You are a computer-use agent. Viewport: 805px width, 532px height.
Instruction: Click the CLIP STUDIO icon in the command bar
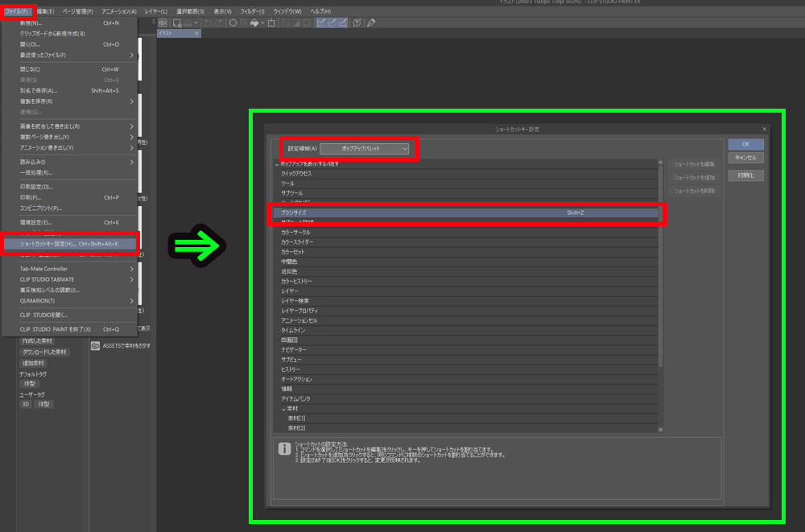tap(163, 23)
